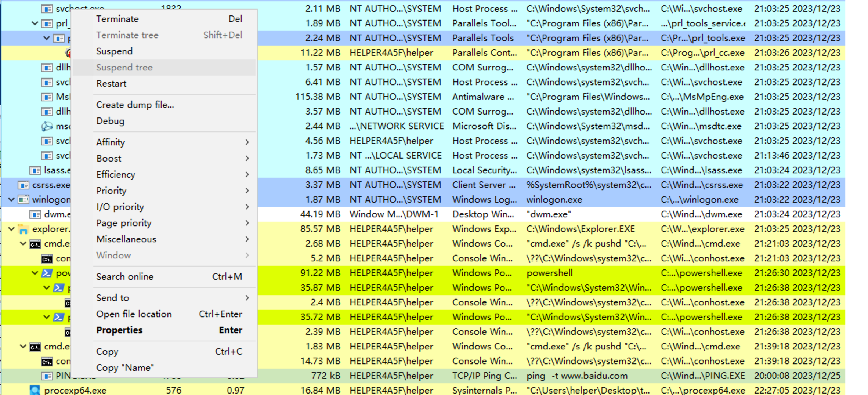Click the explorer.exe folder icon

23,229
